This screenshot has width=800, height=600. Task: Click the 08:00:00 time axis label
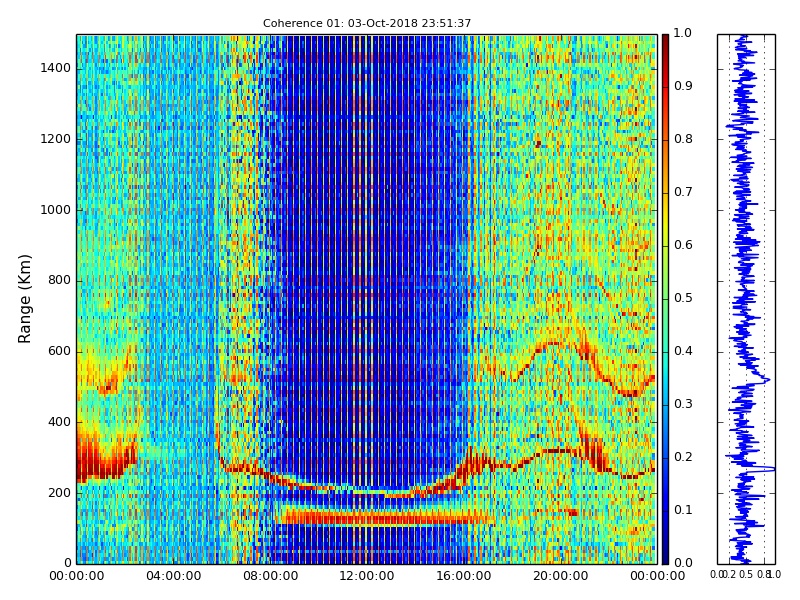(270, 577)
